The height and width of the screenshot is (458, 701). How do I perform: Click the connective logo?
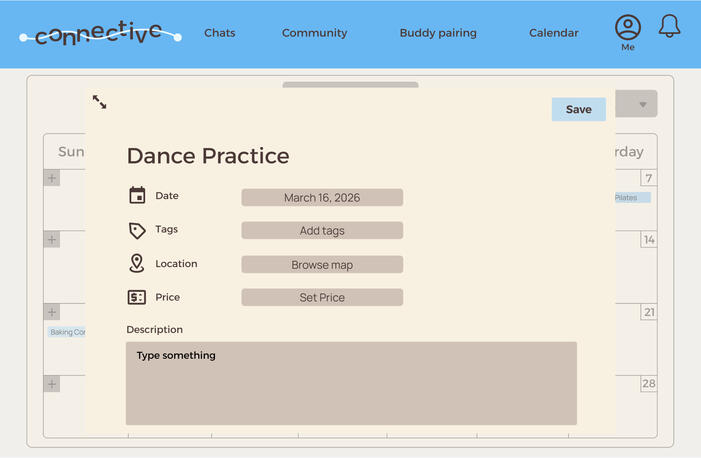[100, 34]
